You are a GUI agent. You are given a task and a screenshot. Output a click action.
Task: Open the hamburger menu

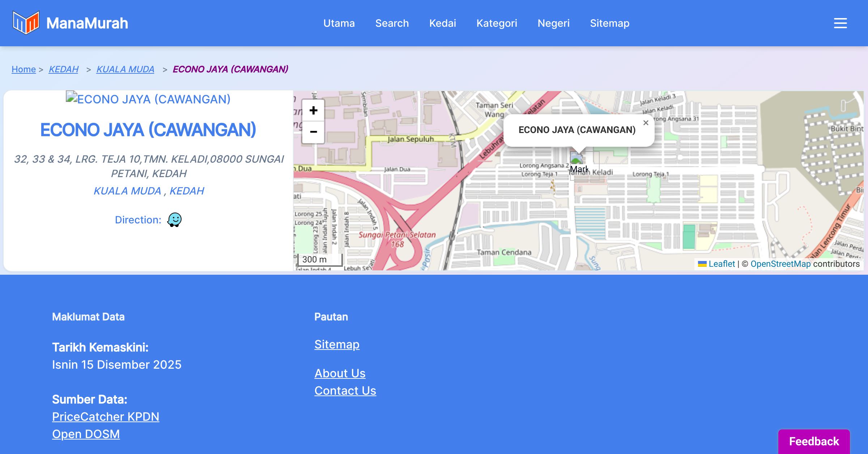pyautogui.click(x=840, y=23)
